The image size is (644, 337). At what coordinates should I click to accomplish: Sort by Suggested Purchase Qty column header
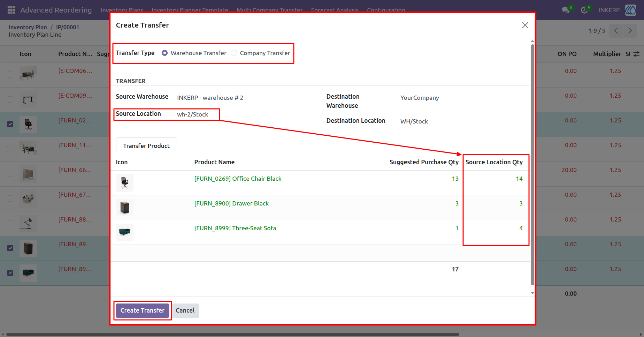click(x=424, y=162)
